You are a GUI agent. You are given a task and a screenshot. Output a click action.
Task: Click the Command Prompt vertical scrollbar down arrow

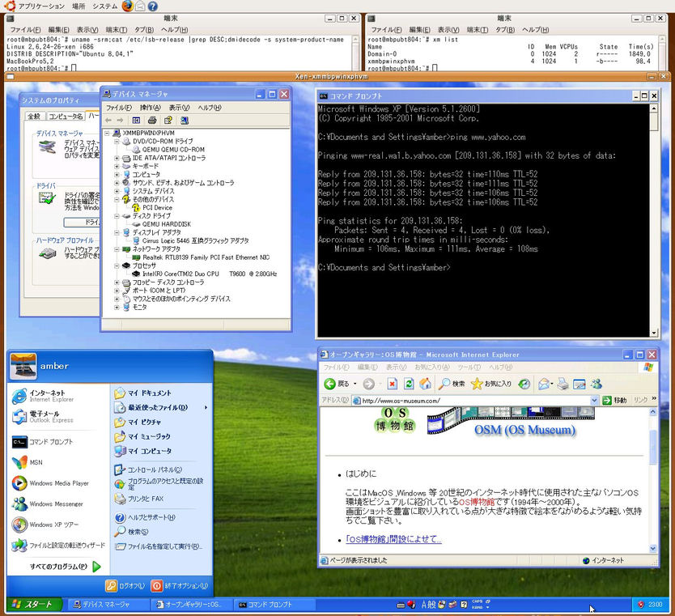tap(654, 333)
